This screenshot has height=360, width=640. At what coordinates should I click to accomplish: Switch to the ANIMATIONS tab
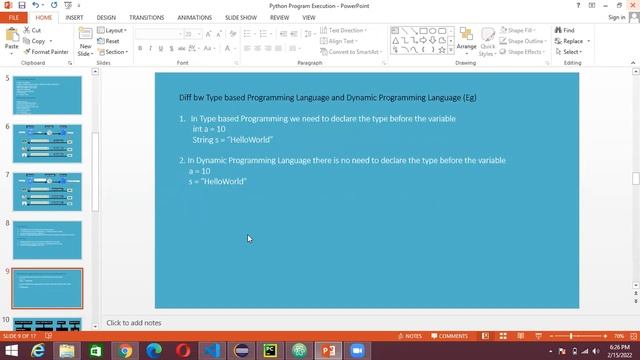coord(194,18)
